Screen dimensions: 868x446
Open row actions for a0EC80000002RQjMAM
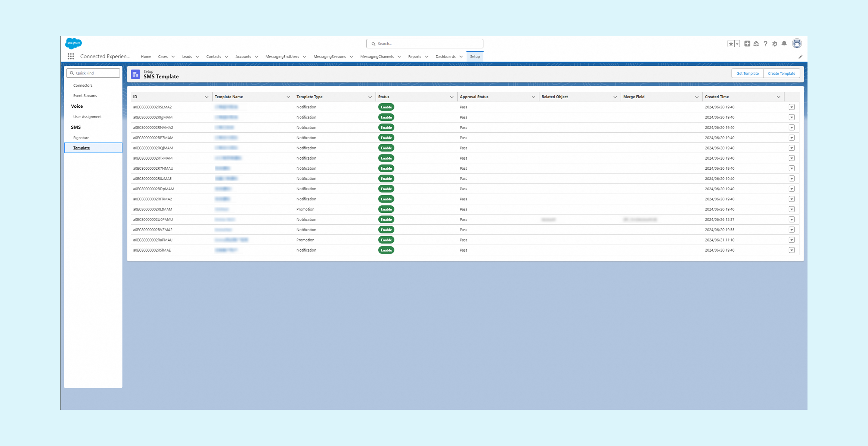[791, 148]
